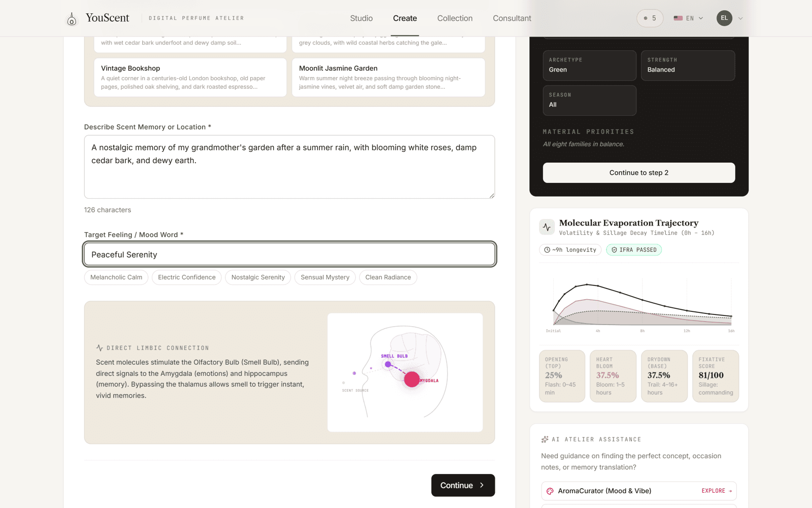Image resolution: width=812 pixels, height=508 pixels.
Task: Click the Molecular Evaporation Trajectory pulse icon
Action: [x=547, y=227]
